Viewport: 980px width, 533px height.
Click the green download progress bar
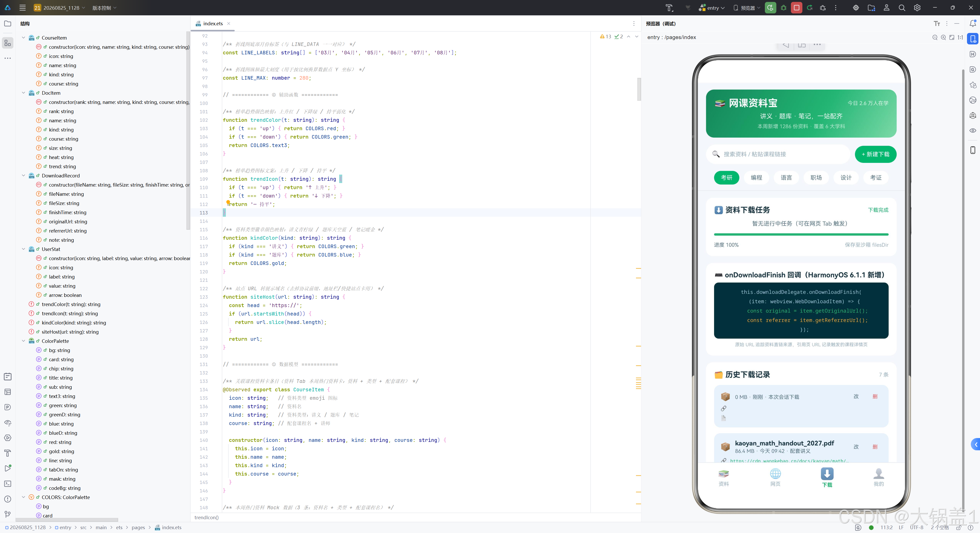801,234
